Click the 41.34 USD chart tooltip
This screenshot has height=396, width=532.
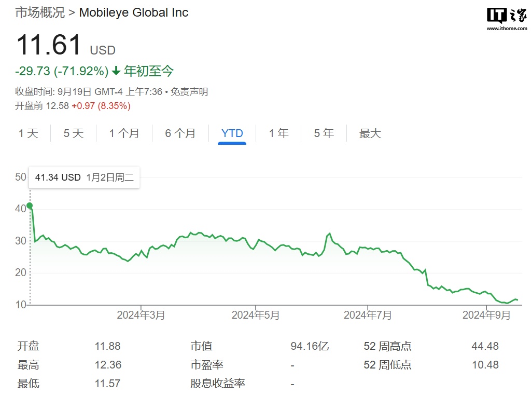(x=84, y=177)
